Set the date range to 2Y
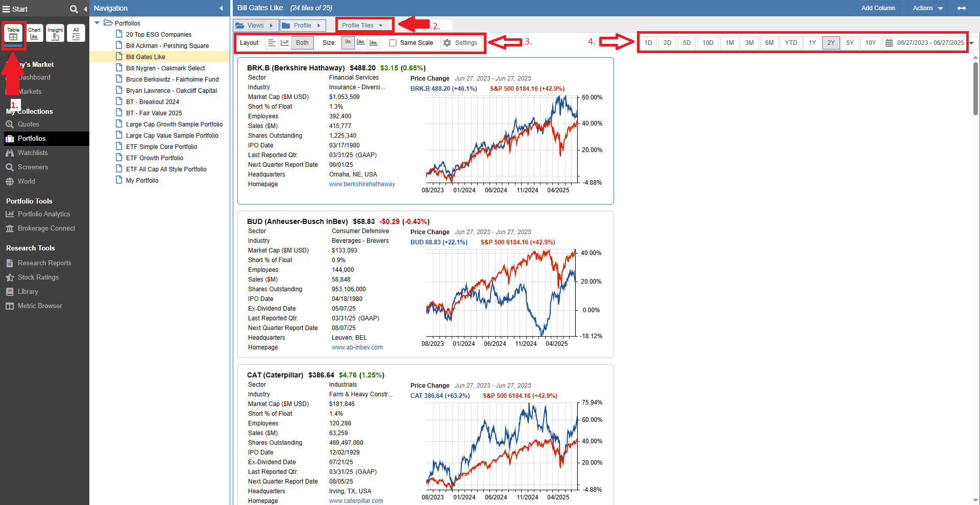 (x=831, y=43)
